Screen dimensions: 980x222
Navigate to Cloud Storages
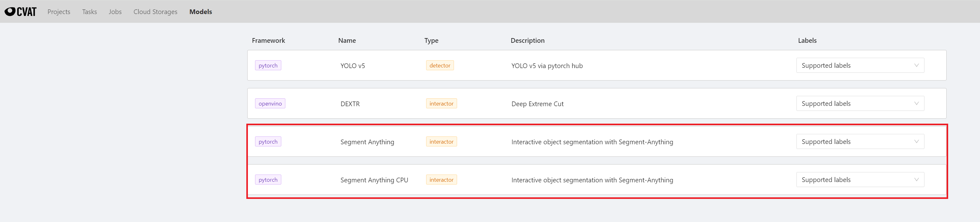pyautogui.click(x=155, y=12)
